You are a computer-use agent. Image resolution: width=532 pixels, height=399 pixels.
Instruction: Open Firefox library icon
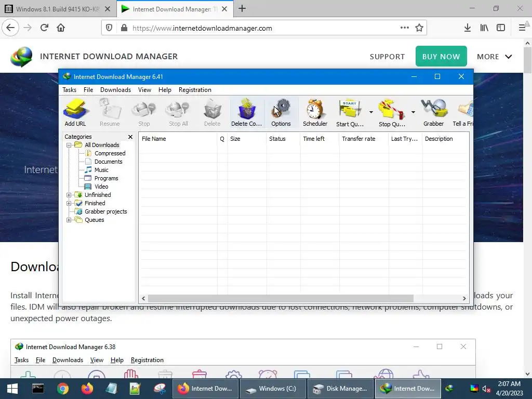[484, 28]
